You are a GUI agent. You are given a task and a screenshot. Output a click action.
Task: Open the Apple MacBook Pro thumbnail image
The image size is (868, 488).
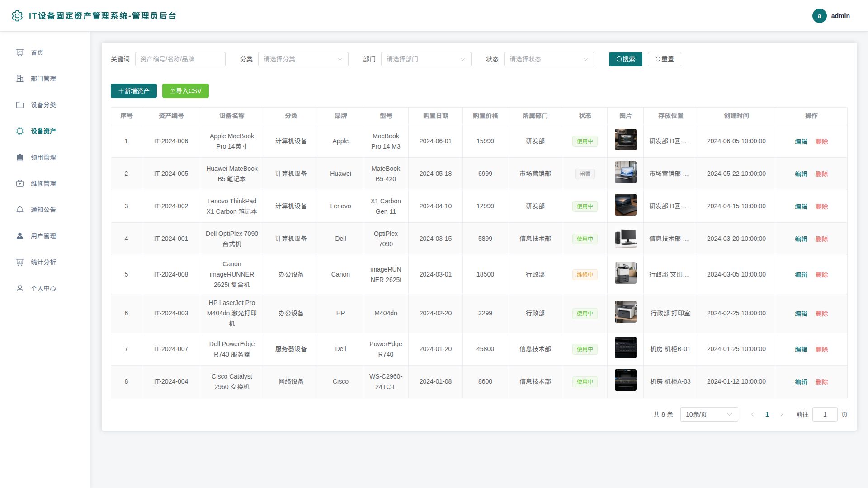pyautogui.click(x=626, y=140)
